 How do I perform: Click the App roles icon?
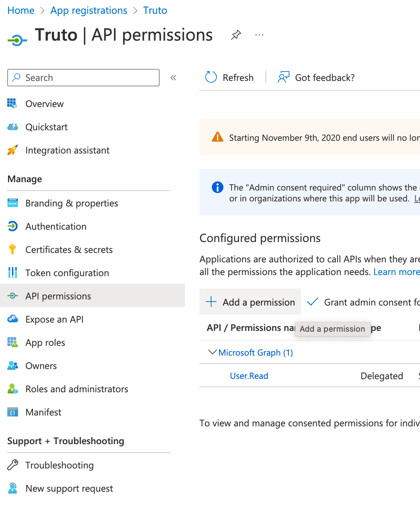point(12,342)
